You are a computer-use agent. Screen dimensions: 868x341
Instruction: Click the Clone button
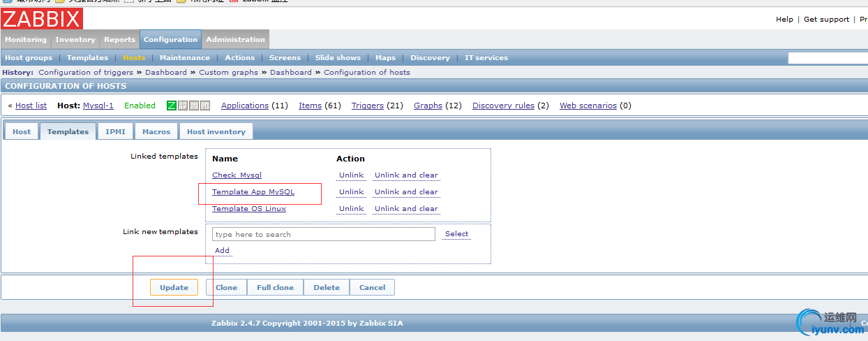point(226,287)
